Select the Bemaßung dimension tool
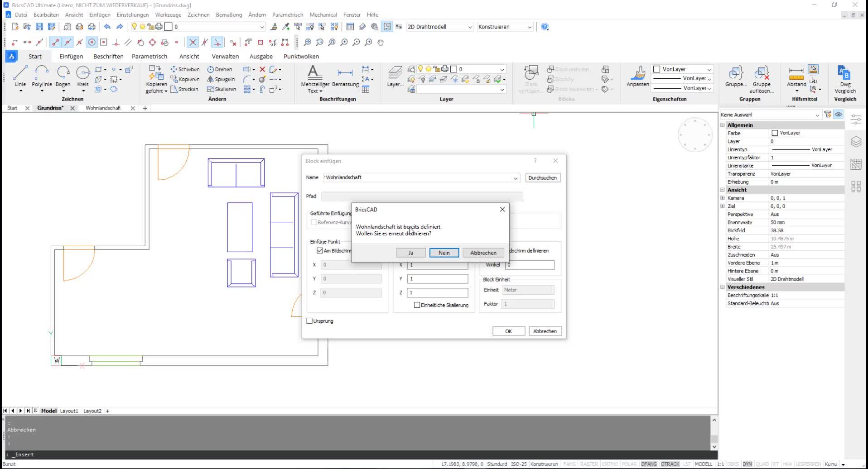The height and width of the screenshot is (469, 868). coord(345,77)
